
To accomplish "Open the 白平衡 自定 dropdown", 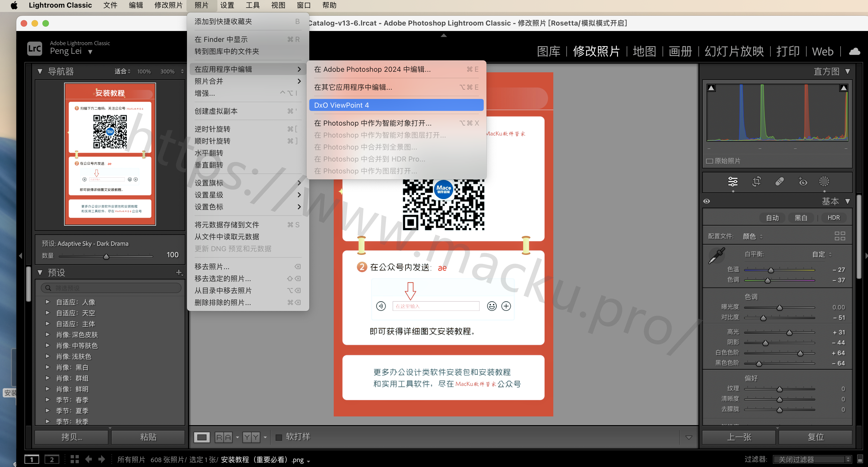I will coord(822,254).
